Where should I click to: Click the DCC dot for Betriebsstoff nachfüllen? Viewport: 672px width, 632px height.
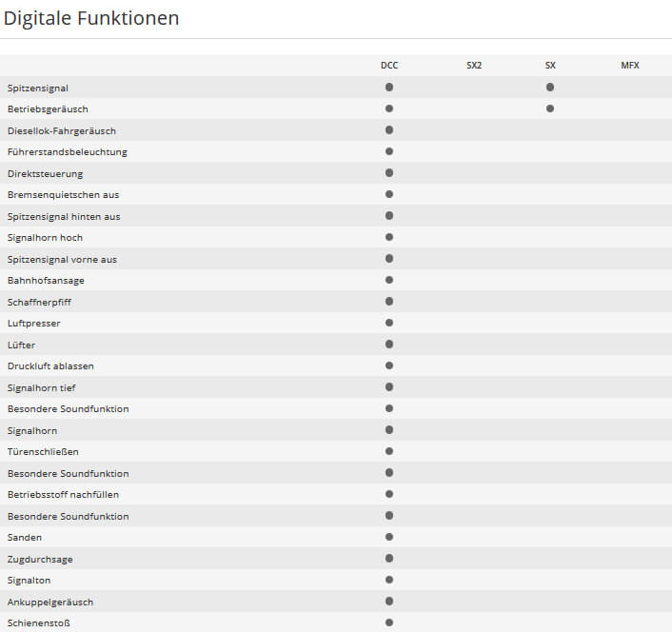[x=389, y=494]
